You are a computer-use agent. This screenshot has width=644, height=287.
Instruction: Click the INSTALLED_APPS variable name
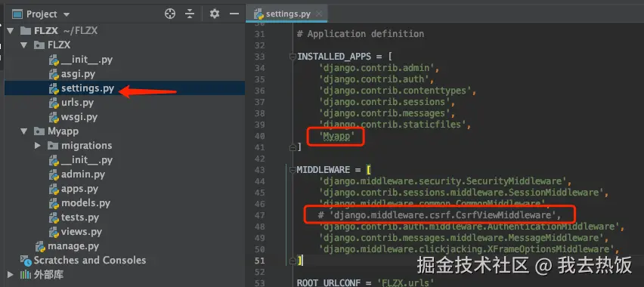click(334, 57)
